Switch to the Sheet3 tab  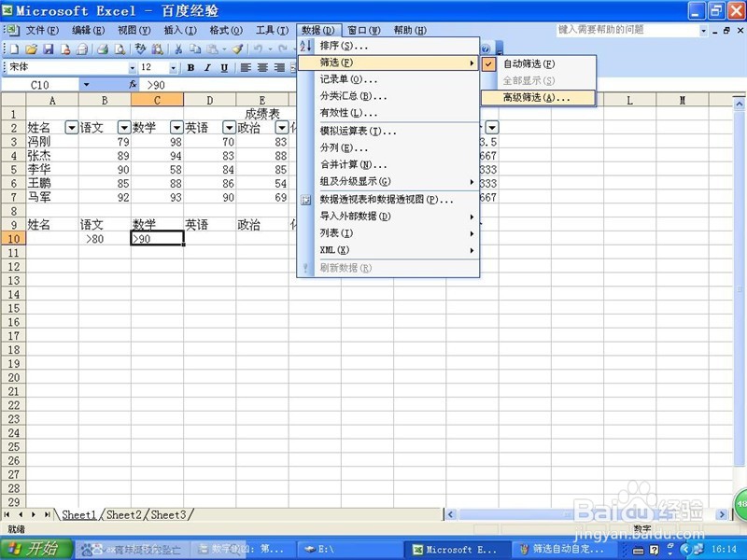point(169,515)
